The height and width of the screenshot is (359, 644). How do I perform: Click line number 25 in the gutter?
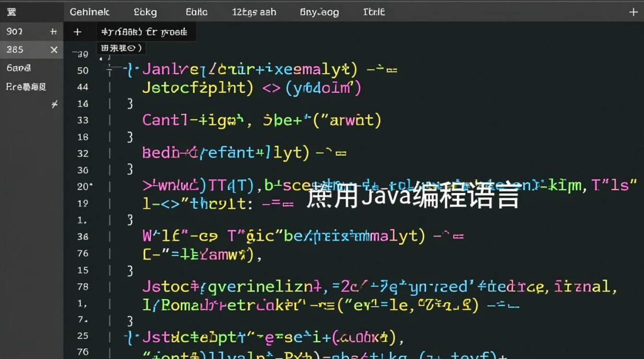point(83,336)
